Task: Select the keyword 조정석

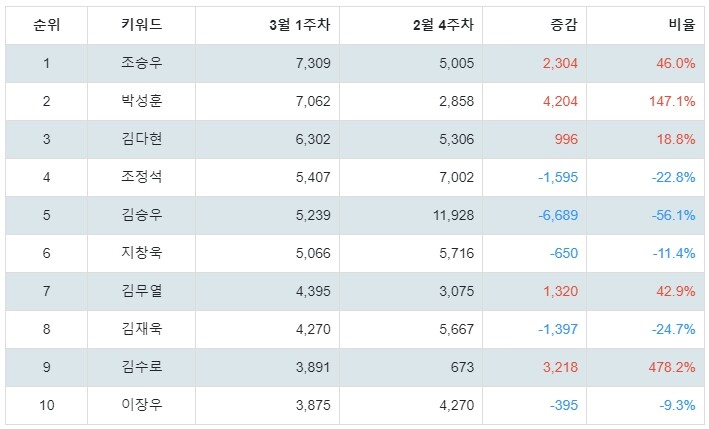Action: (142, 176)
